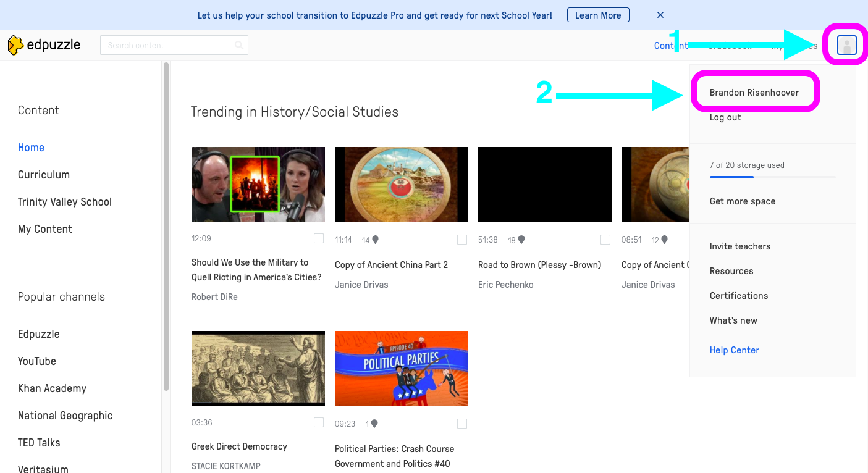
Task: Click Get more space
Action: pyautogui.click(x=743, y=201)
